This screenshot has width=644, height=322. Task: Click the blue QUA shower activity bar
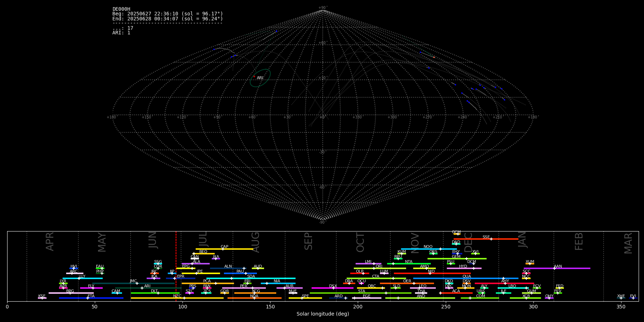click(x=466, y=278)
